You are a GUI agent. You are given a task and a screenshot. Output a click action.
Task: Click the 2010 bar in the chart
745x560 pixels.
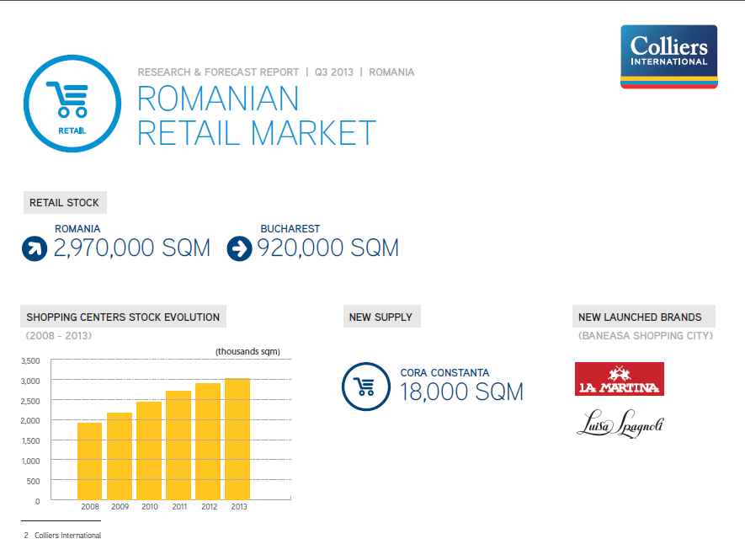[x=149, y=451]
